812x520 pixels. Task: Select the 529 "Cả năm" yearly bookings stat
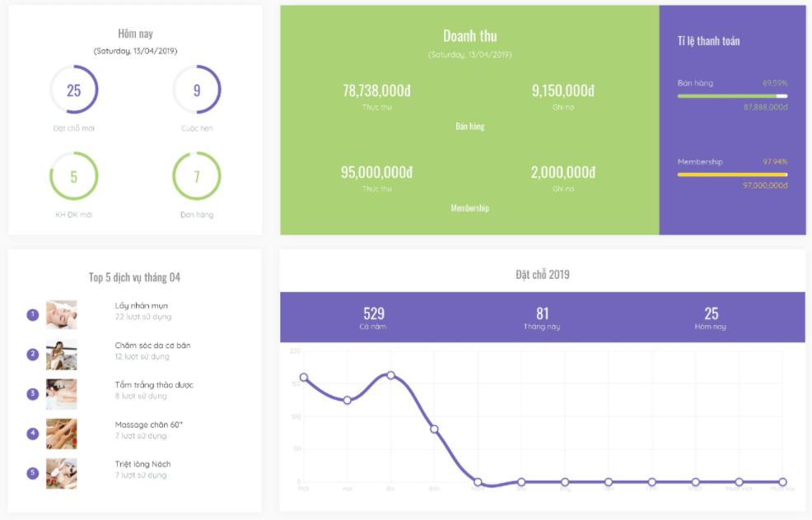click(x=373, y=317)
